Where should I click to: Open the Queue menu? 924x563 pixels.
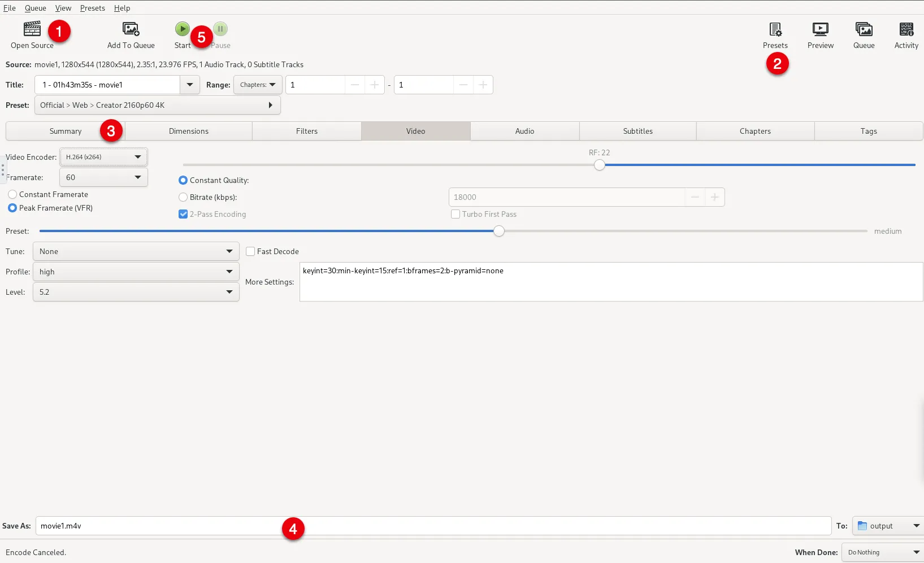point(36,8)
